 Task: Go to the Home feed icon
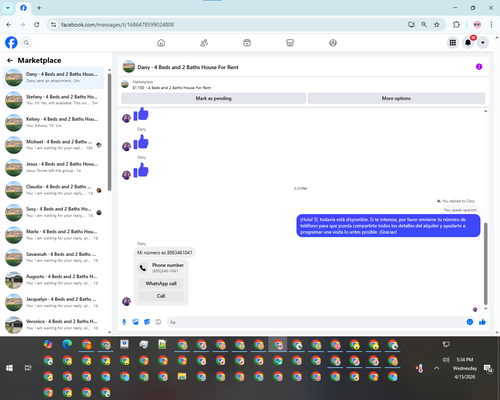click(x=161, y=43)
